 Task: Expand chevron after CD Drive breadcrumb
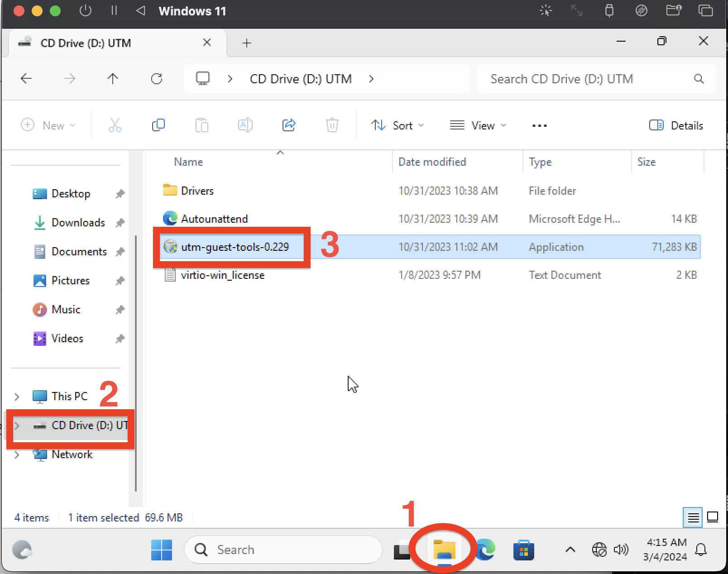(x=371, y=79)
